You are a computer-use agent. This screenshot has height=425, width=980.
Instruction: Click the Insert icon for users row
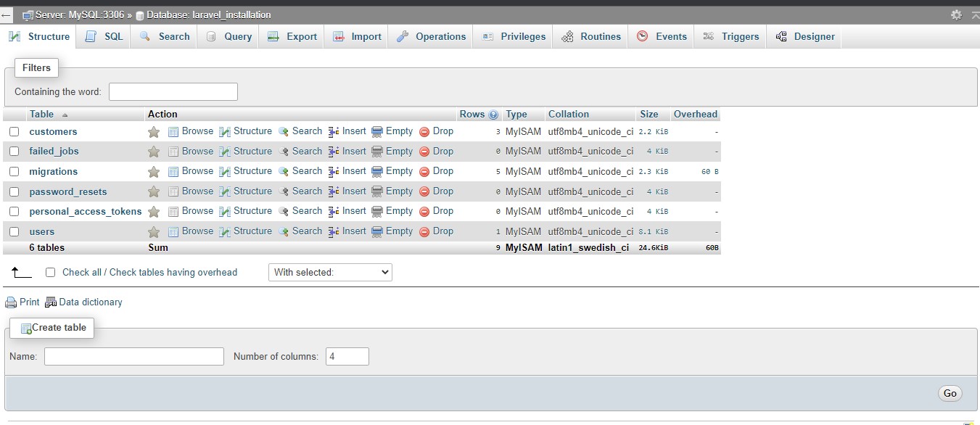click(x=334, y=232)
